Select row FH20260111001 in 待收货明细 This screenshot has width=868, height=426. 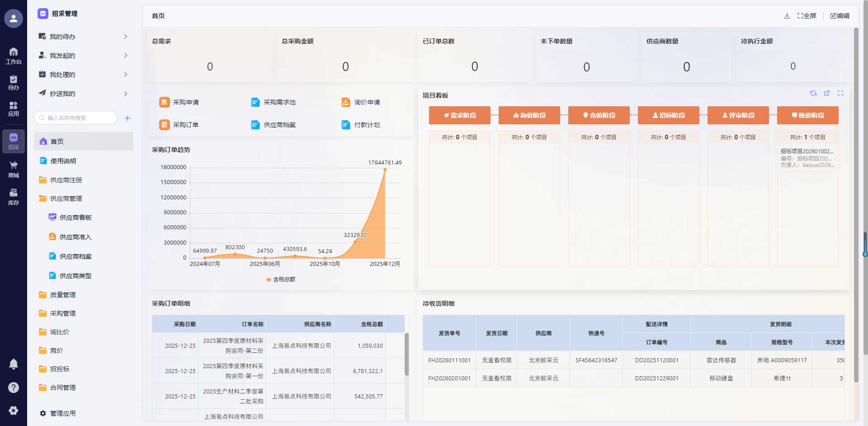pyautogui.click(x=634, y=360)
